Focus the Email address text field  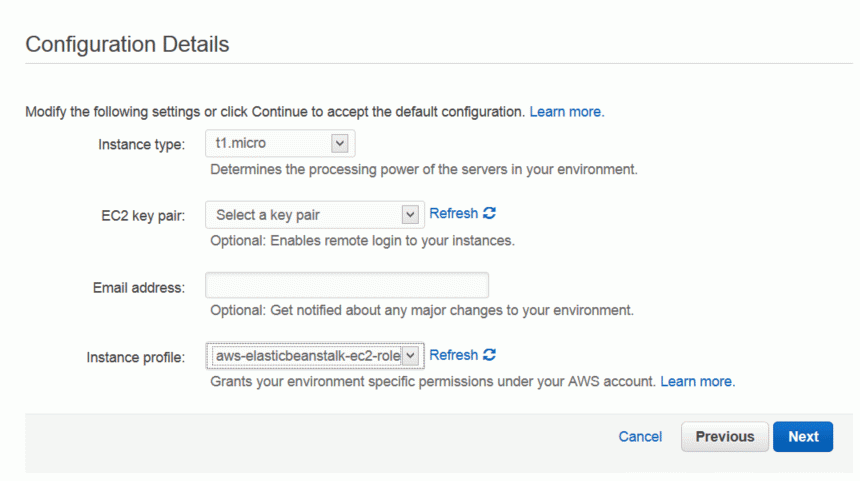pos(347,285)
